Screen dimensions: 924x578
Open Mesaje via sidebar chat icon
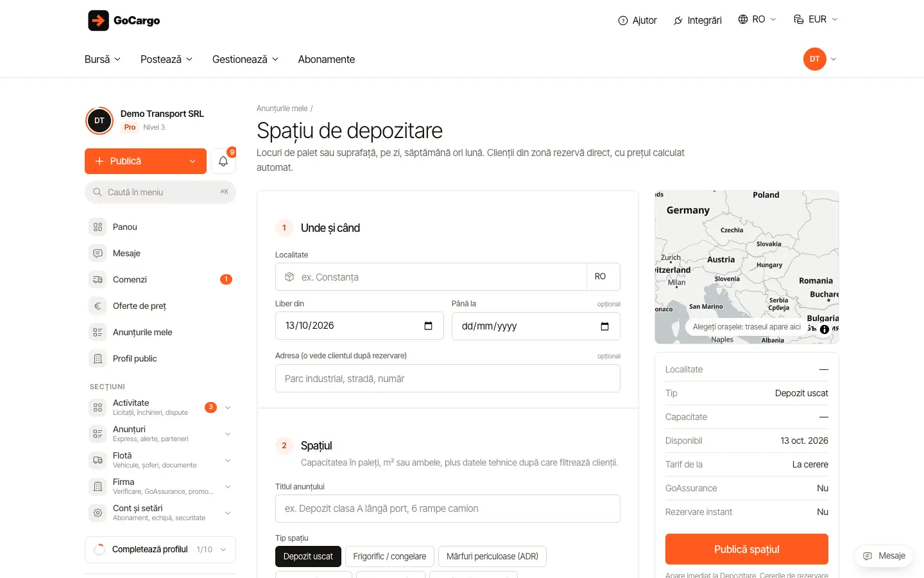pyautogui.click(x=98, y=253)
